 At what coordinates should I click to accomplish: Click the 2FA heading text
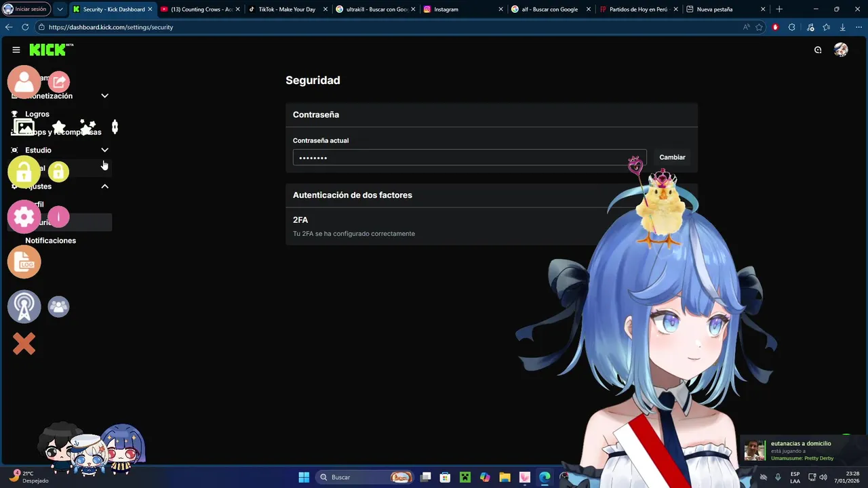tap(300, 220)
